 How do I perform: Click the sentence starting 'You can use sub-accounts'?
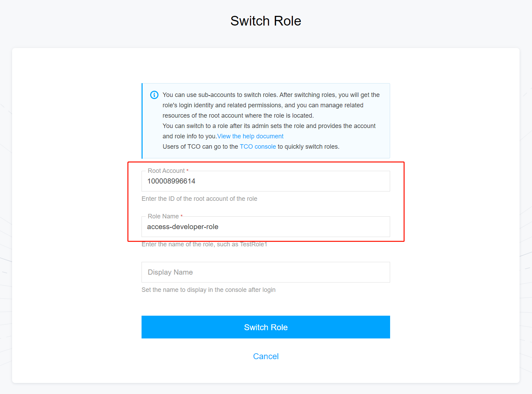click(271, 95)
